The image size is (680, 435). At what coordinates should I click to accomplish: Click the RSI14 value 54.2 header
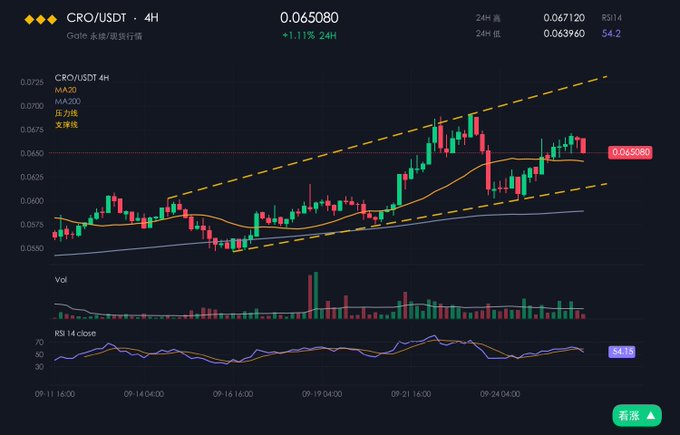click(611, 33)
